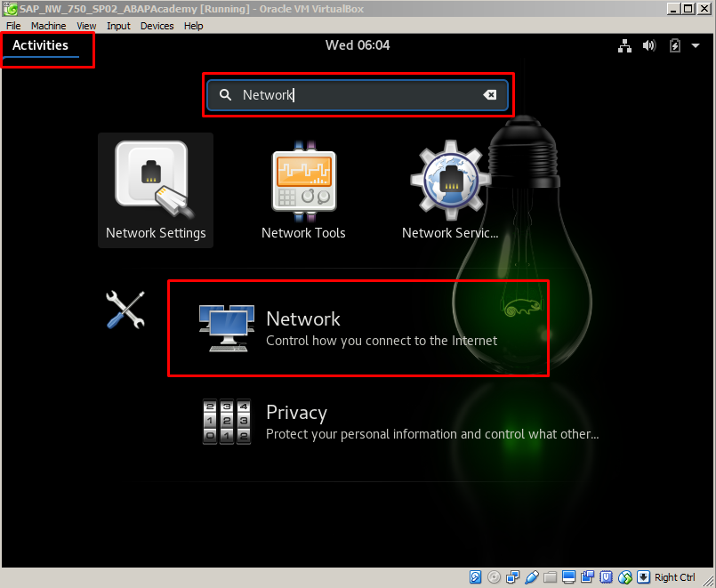716x588 pixels.
Task: Minimize the VirtualBox window
Action: coord(672,9)
